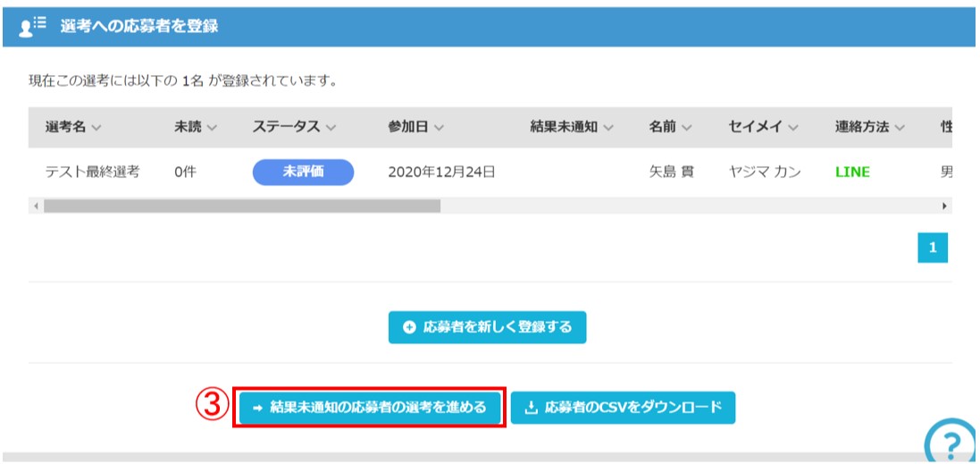The height and width of the screenshot is (464, 980).
Task: Select page 1 in pagination
Action: 933,249
